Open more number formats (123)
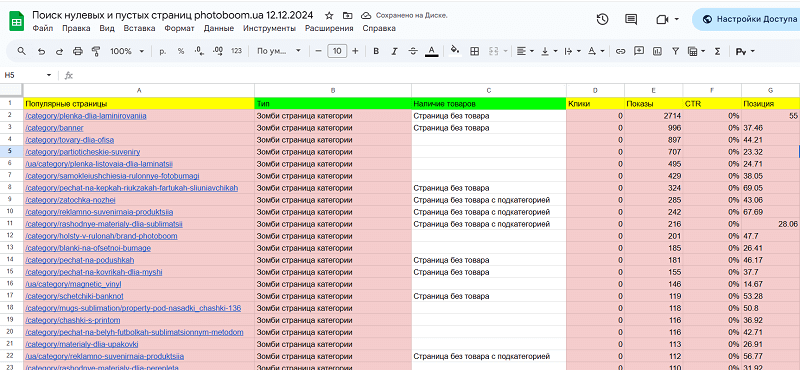Screen dimensions: 800x370 pos(236,51)
